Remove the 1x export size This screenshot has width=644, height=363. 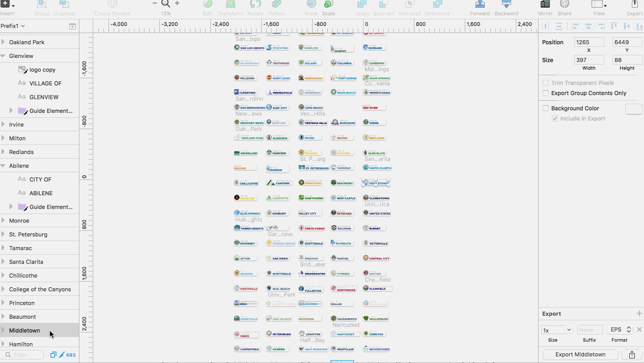click(x=639, y=329)
